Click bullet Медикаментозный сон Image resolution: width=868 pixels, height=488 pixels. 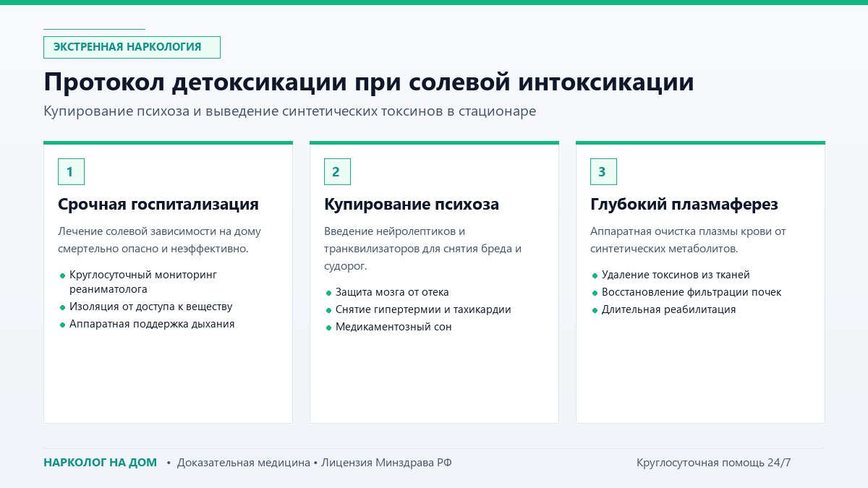(x=393, y=327)
